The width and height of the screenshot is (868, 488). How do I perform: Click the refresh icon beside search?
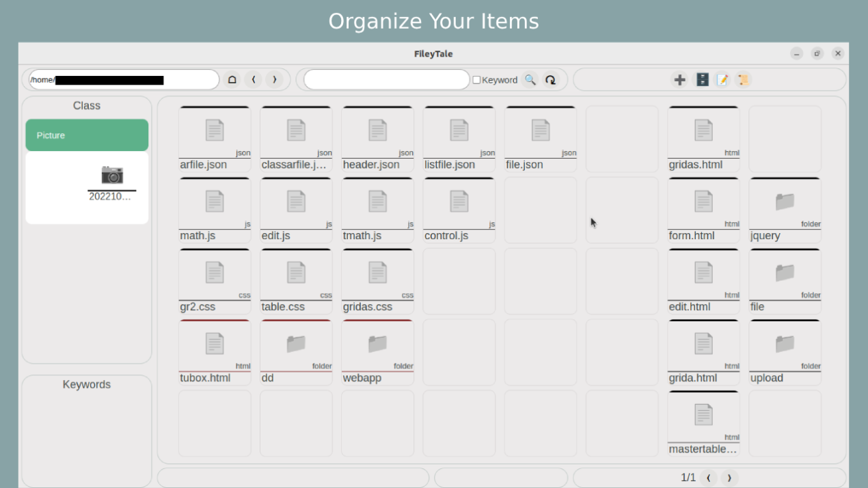(x=550, y=79)
